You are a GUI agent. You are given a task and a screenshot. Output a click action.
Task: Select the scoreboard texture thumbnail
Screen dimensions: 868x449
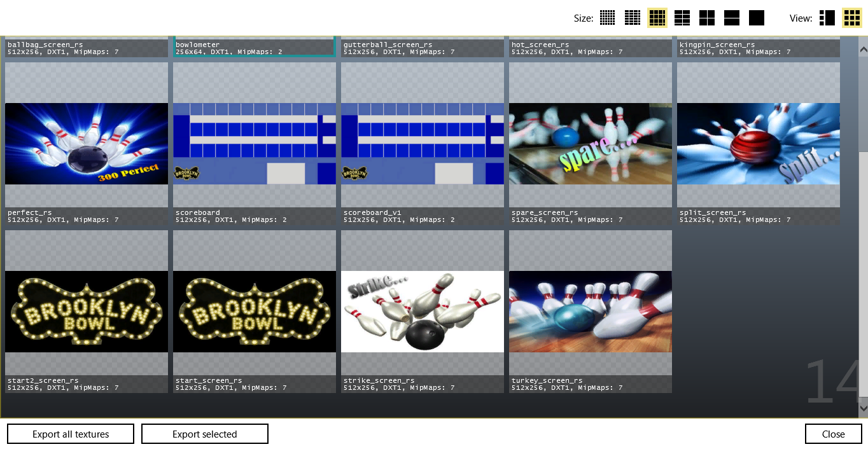coord(255,144)
